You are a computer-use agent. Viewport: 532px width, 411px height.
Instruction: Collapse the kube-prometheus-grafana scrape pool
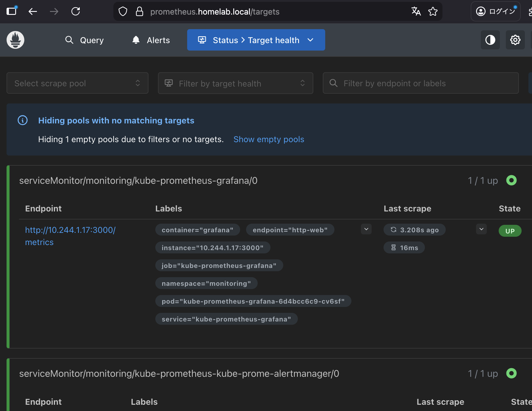tap(138, 181)
